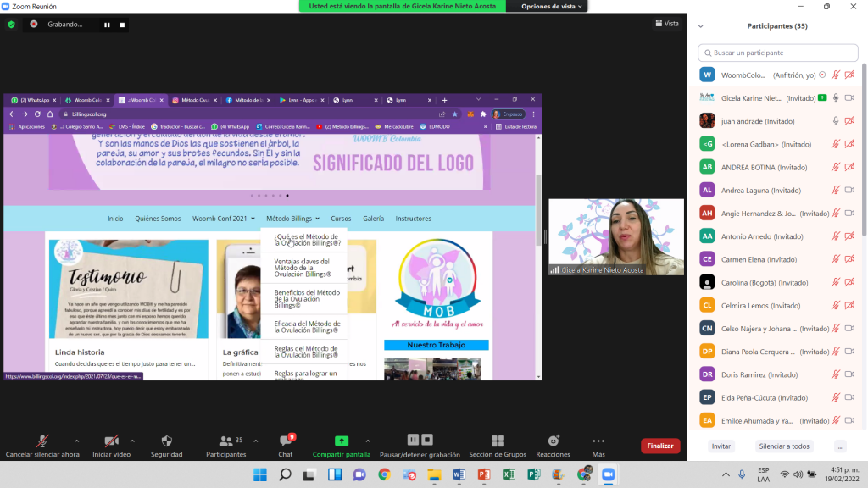Toggle microphone for juan andrade
This screenshot has height=488, width=868.
[x=836, y=121]
